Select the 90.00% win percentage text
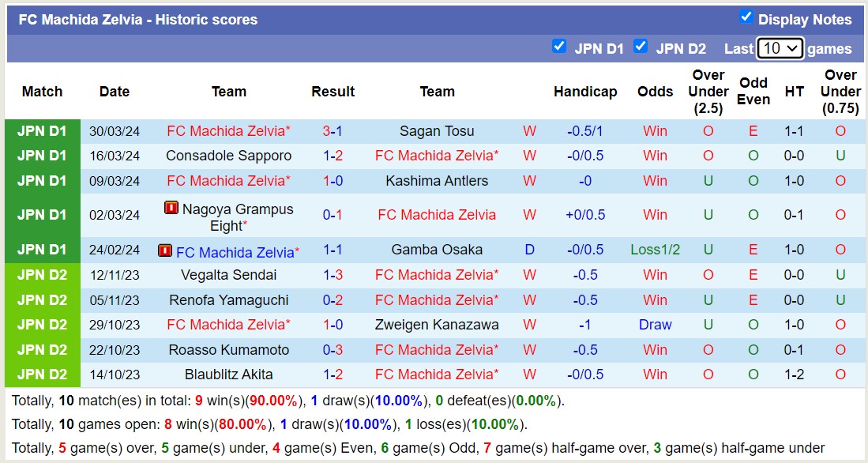The width and height of the screenshot is (868, 463). tap(272, 400)
